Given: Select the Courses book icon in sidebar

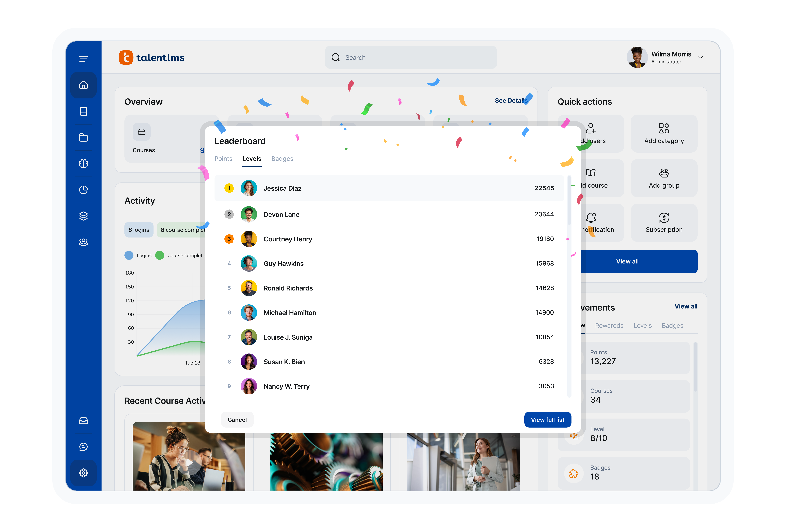Looking at the screenshot, I should click(83, 111).
